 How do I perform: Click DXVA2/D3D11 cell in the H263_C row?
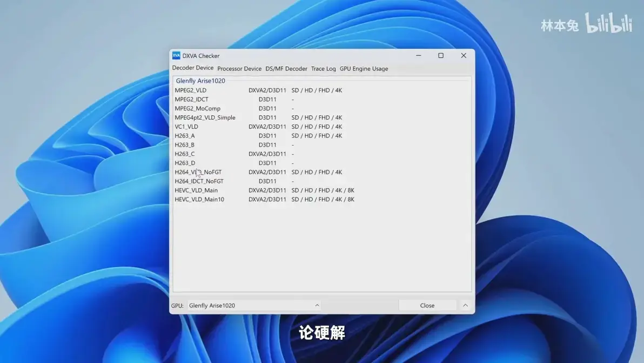267,154
